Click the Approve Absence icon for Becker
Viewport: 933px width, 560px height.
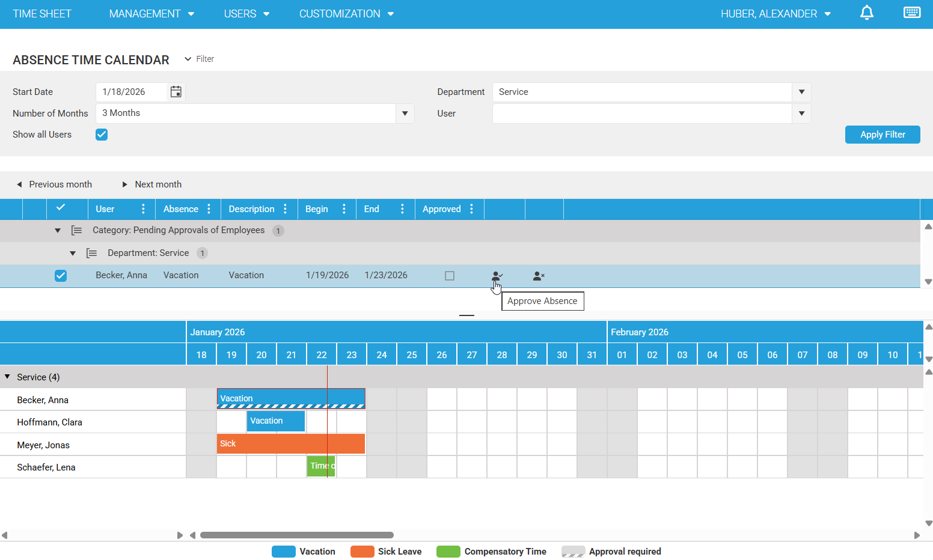pyautogui.click(x=497, y=276)
